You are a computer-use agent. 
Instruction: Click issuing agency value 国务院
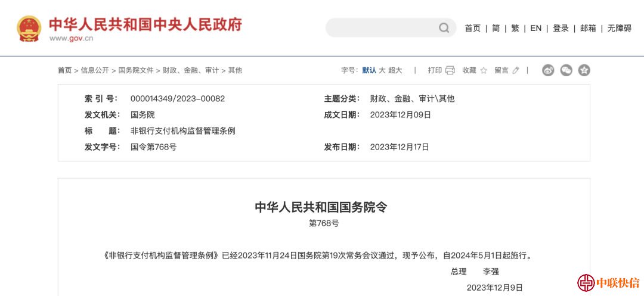143,115
